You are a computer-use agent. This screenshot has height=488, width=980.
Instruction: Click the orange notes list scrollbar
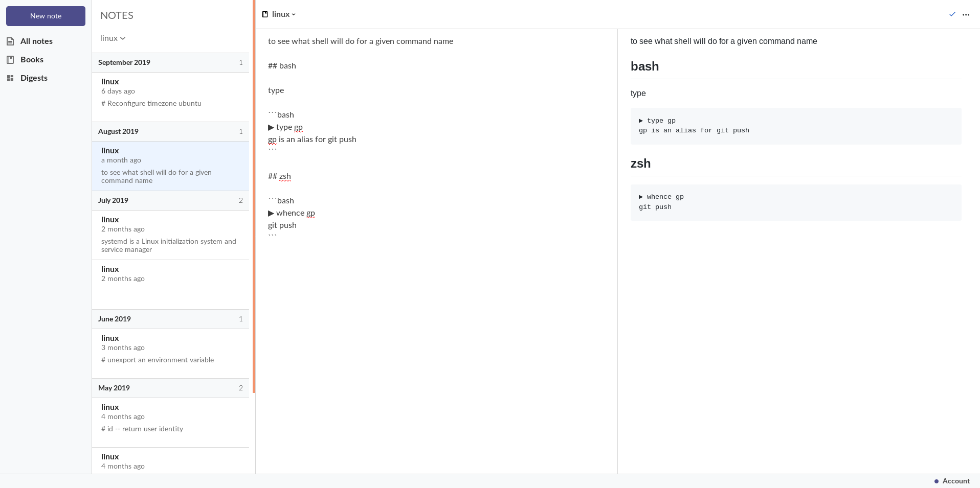click(x=254, y=196)
